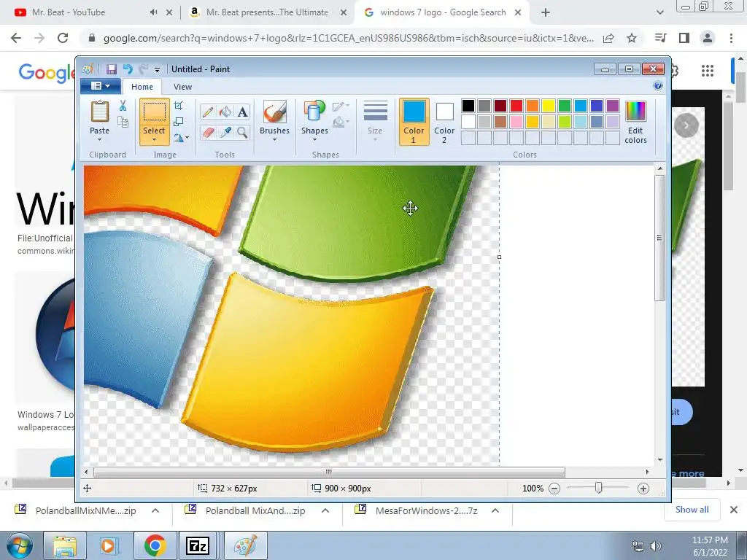Pick the green color swatch
This screenshot has height=560, width=747.
pyautogui.click(x=565, y=106)
